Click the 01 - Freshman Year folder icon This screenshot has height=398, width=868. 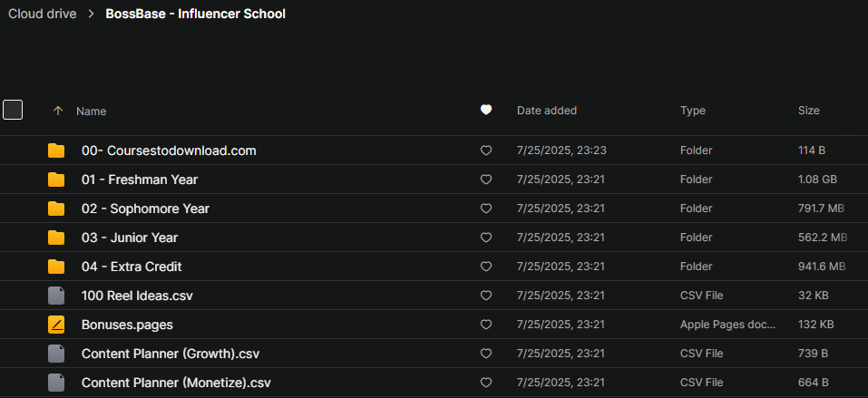tap(56, 180)
